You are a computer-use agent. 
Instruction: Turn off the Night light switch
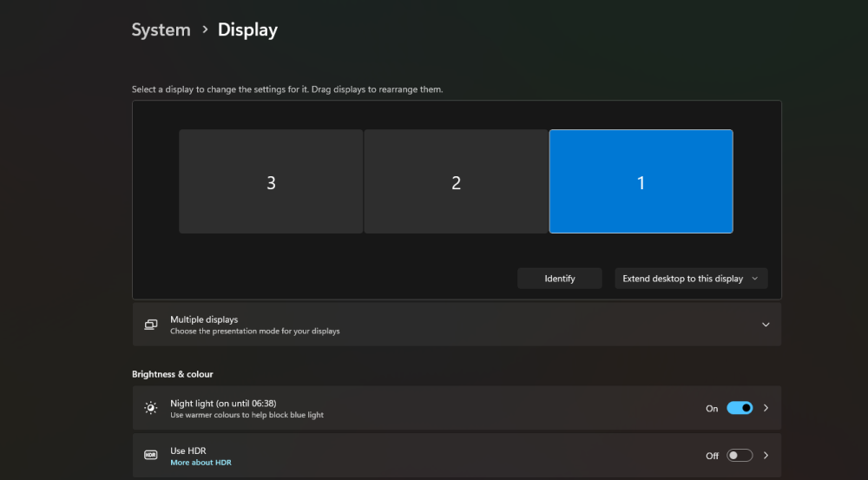tap(740, 408)
